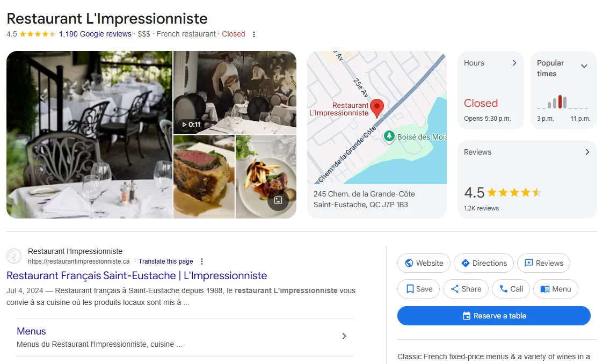This screenshot has height=364, width=610.
Task: Open the 1,190 Google reviews link
Action: [96, 34]
